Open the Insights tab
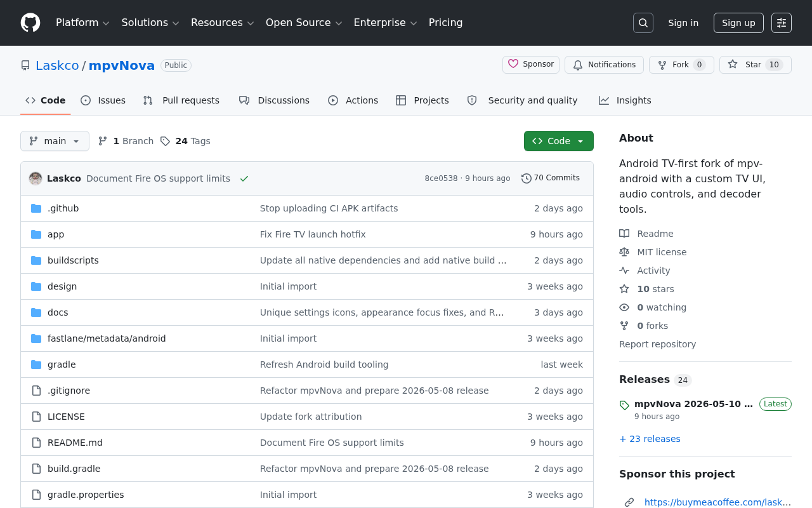Image resolution: width=812 pixels, height=508 pixels. 625,100
